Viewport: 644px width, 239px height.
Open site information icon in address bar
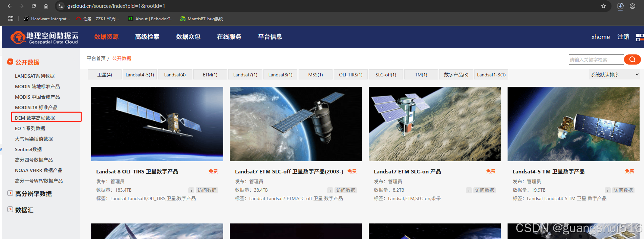[x=61, y=6]
